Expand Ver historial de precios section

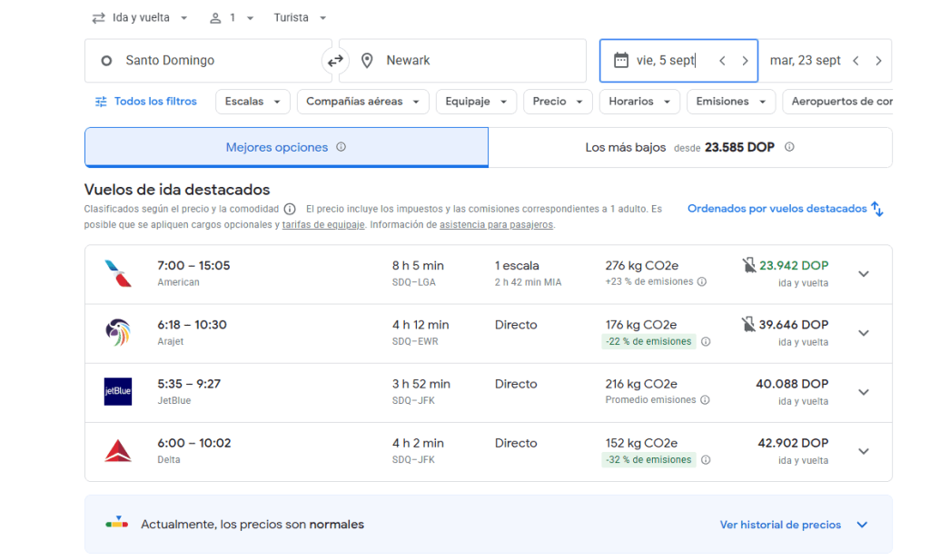point(862,525)
